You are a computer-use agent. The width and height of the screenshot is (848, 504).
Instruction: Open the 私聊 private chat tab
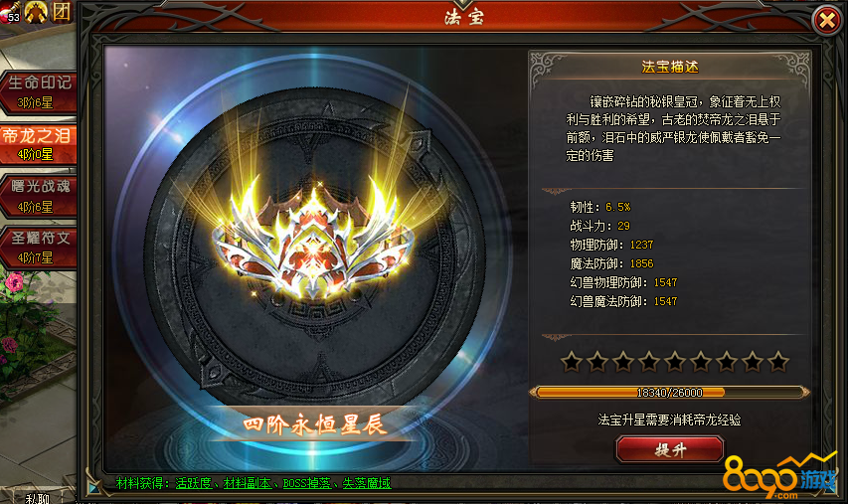(38, 497)
